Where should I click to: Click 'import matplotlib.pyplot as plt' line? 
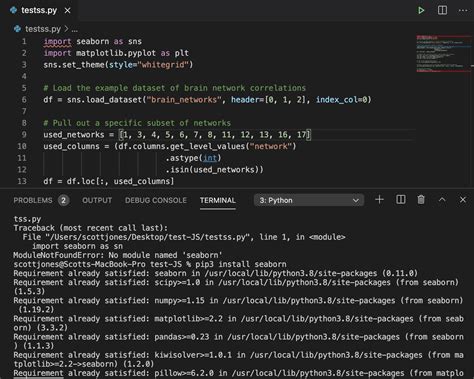point(116,53)
